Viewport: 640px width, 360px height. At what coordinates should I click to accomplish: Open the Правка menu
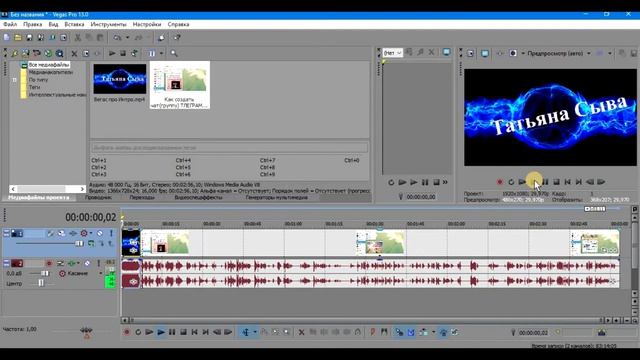coord(33,24)
